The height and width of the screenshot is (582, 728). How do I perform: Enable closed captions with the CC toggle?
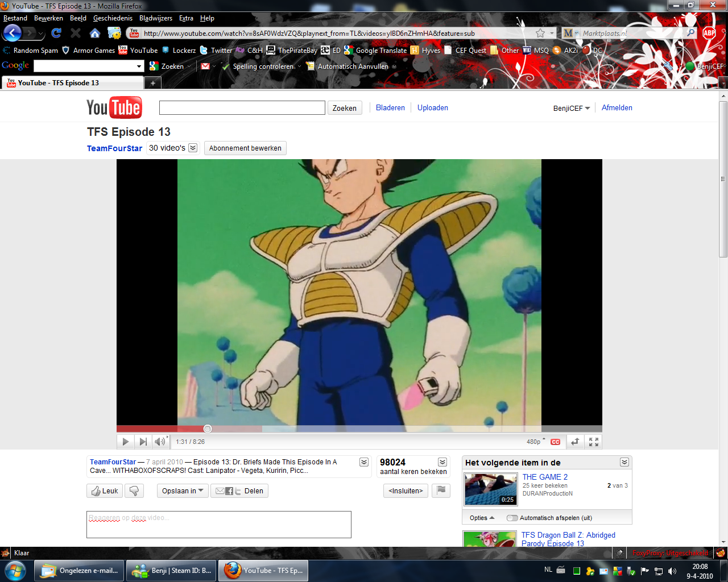pyautogui.click(x=556, y=442)
